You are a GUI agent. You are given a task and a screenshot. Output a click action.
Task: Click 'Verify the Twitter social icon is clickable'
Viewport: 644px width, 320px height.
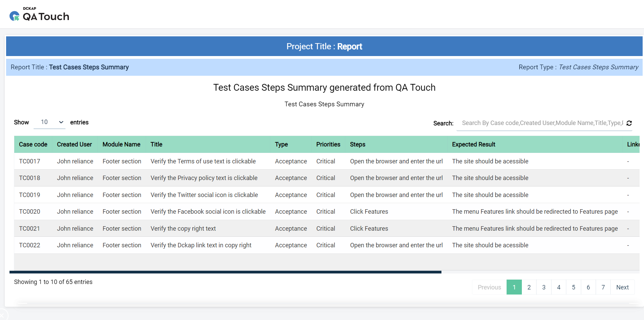coord(204,195)
